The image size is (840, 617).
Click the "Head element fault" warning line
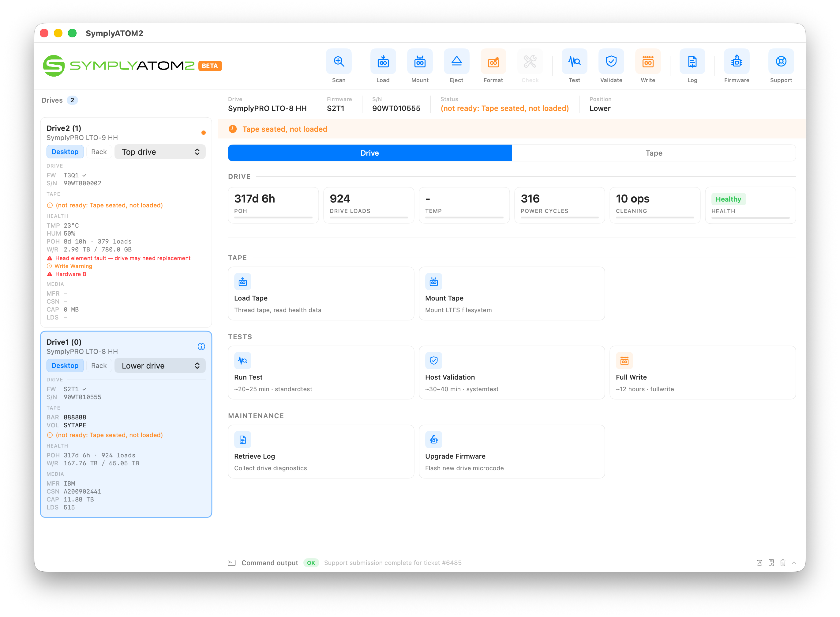point(119,258)
